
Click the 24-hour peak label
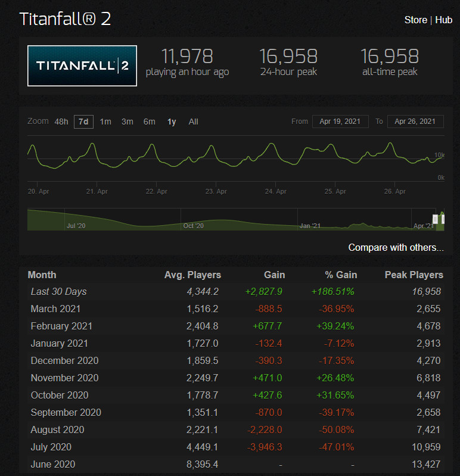(288, 72)
